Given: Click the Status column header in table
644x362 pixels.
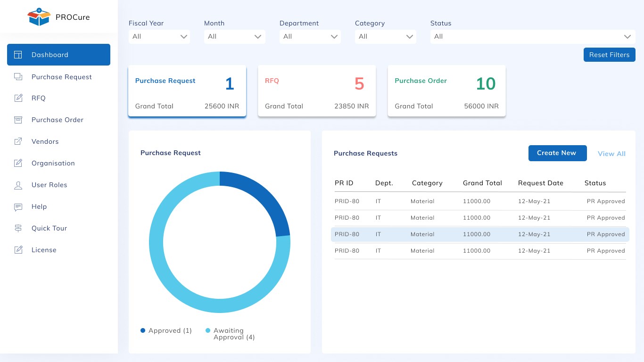Looking at the screenshot, I should (595, 183).
